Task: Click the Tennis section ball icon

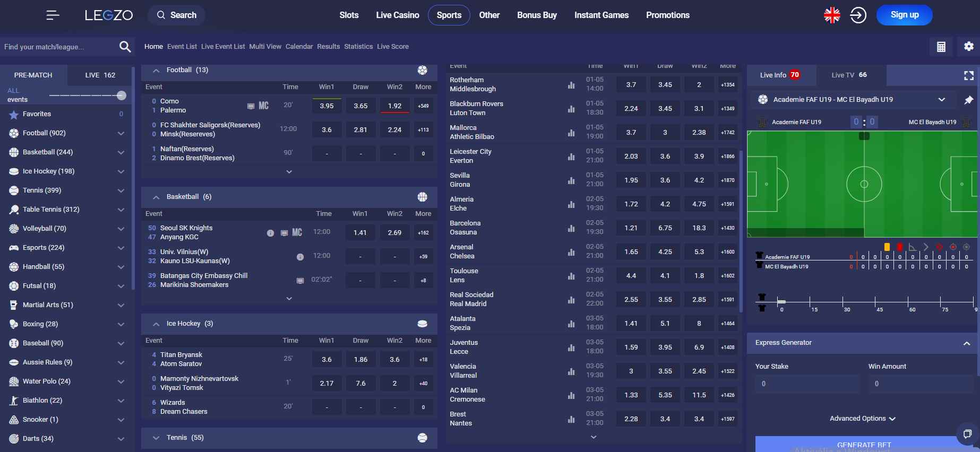Action: [x=423, y=438]
